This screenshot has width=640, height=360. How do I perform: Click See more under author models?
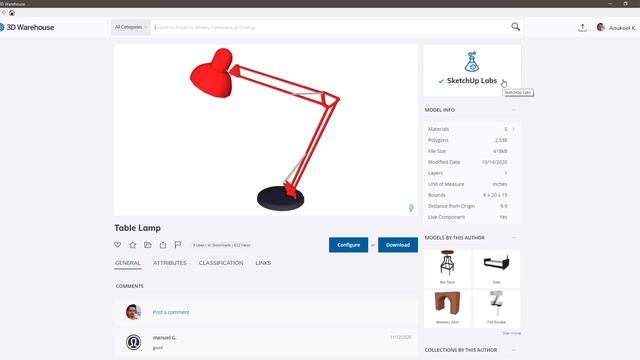511,333
